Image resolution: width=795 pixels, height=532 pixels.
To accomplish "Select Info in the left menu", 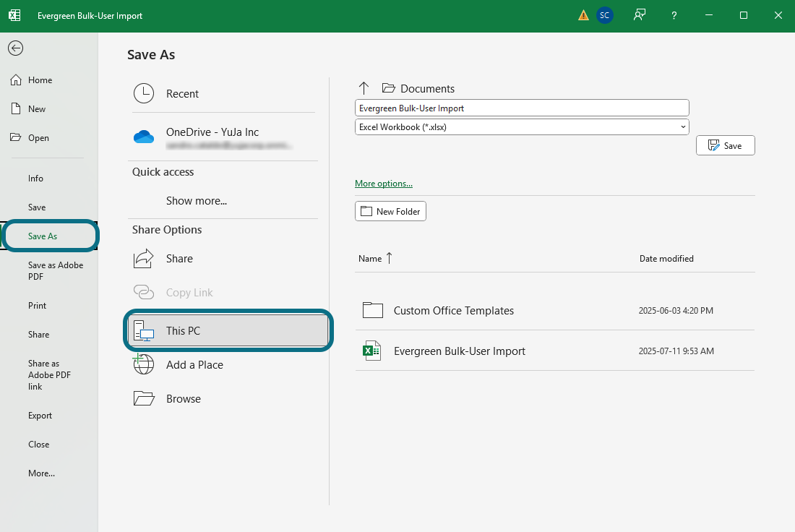I will [x=35, y=179].
